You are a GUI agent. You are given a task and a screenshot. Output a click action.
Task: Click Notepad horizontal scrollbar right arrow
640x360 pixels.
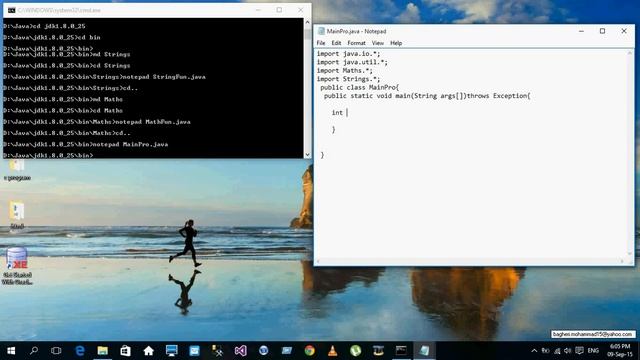(622, 261)
